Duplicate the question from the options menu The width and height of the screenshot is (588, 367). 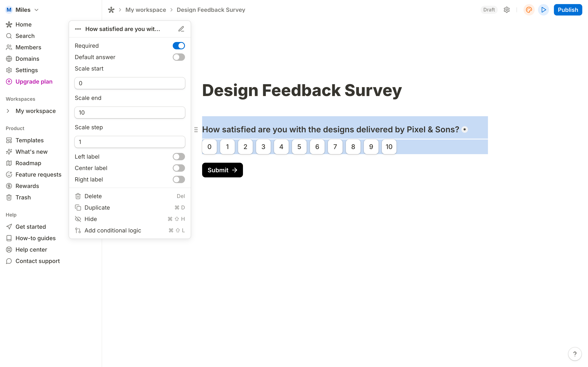pyautogui.click(x=97, y=208)
